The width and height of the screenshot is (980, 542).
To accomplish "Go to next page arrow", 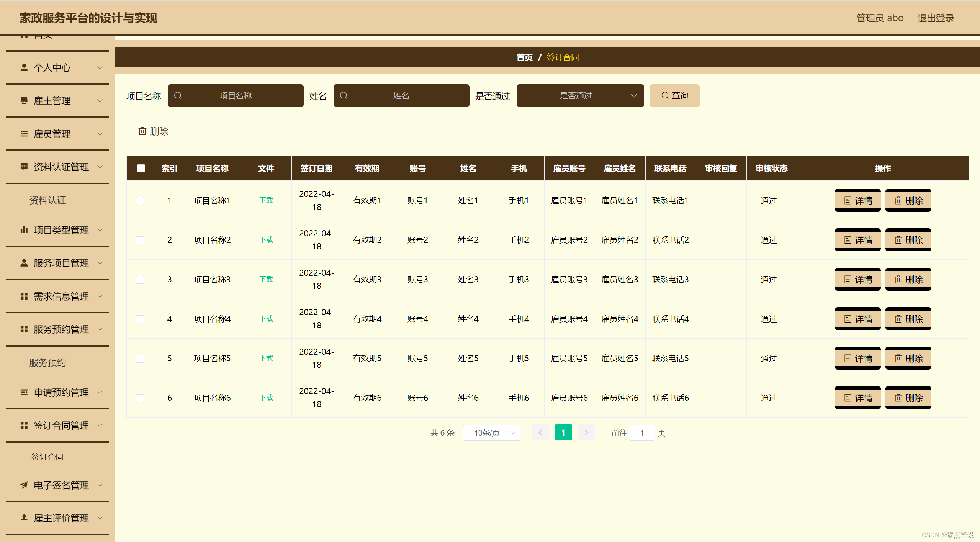I will click(x=586, y=432).
